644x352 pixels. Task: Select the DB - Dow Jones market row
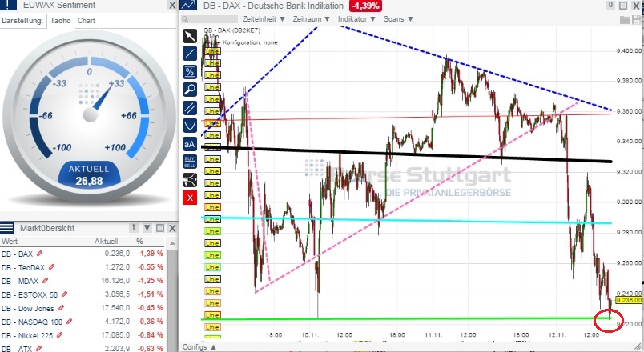[83, 308]
